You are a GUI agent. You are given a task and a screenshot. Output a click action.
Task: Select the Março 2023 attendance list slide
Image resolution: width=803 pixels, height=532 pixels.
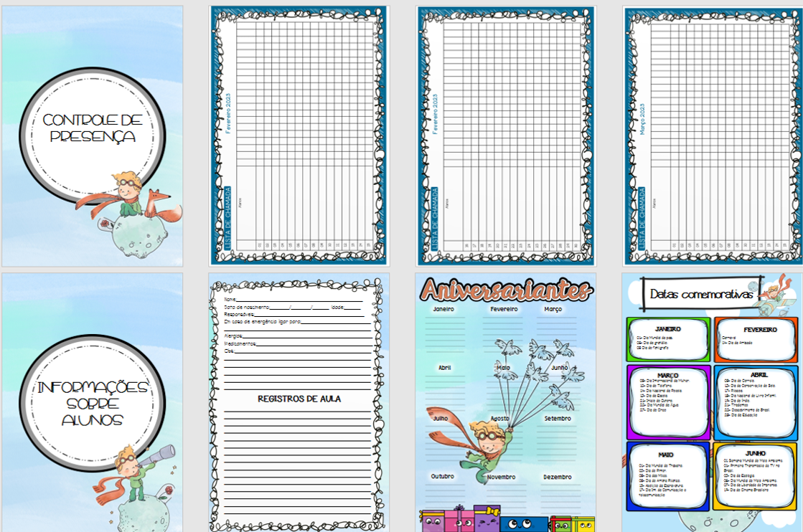coord(713,136)
